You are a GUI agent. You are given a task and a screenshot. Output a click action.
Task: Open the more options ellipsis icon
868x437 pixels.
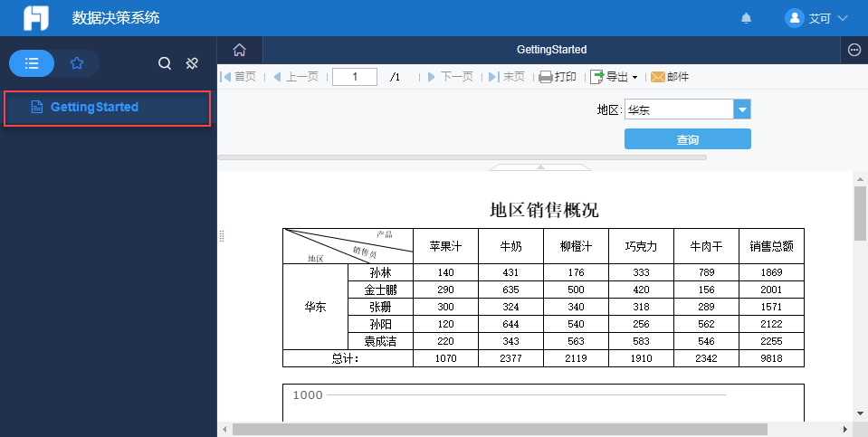854,50
